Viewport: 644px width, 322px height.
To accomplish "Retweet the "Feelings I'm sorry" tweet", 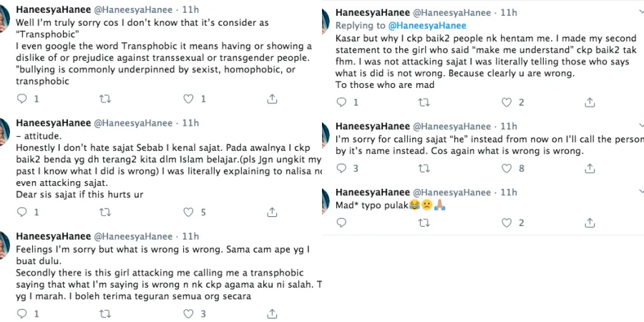I will pyautogui.click(x=105, y=313).
